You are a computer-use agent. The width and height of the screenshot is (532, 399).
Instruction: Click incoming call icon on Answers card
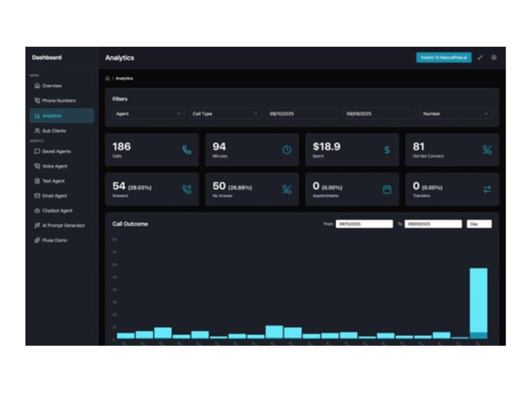coord(187,189)
